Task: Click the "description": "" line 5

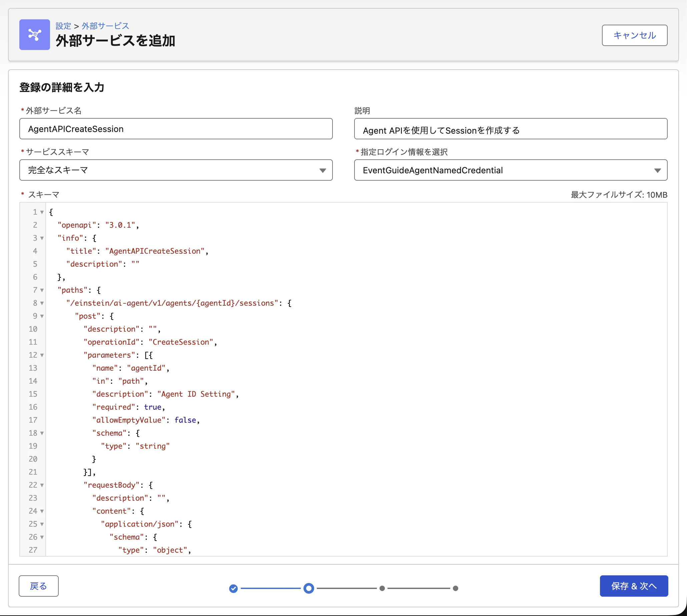Action: click(x=103, y=264)
